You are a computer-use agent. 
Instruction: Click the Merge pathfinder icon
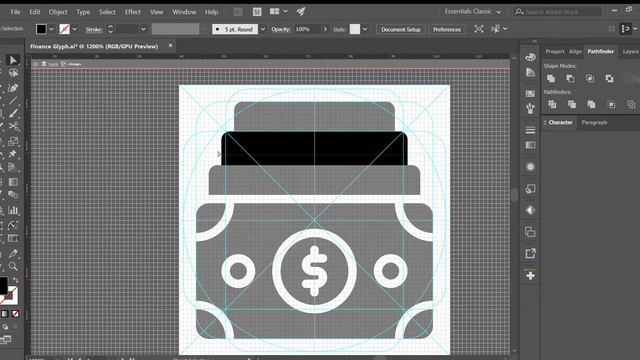tap(591, 104)
